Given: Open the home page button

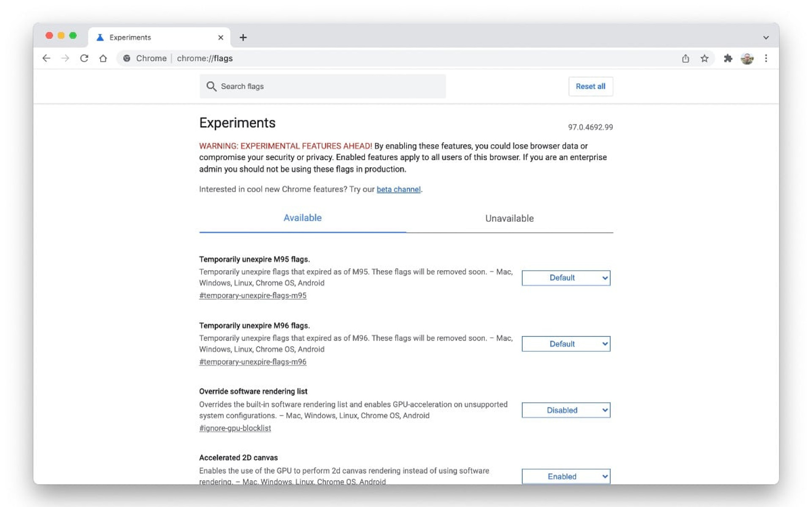Looking at the screenshot, I should point(103,58).
